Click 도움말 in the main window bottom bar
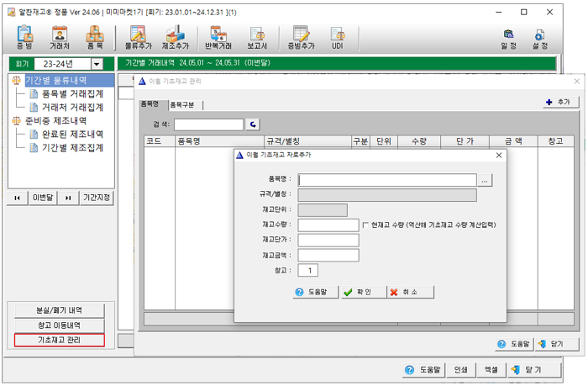 tap(423, 370)
